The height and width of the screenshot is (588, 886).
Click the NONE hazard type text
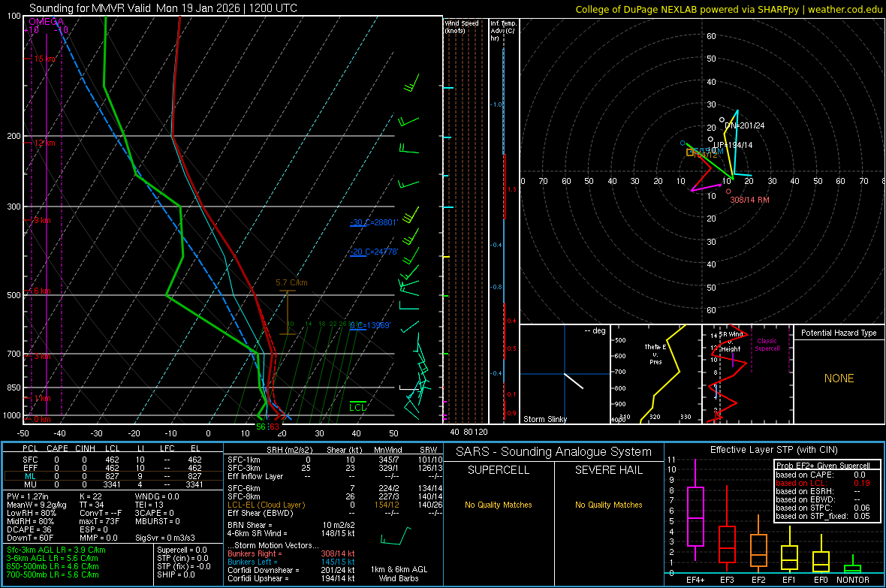point(839,378)
